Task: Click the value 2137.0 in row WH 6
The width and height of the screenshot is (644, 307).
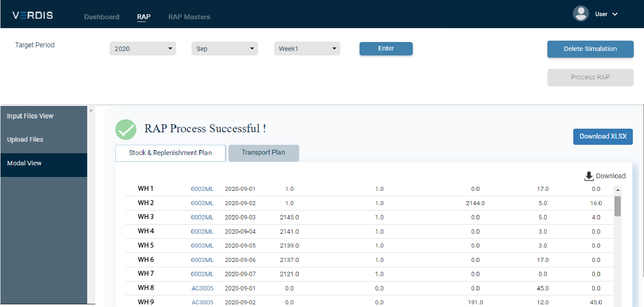Action: 289,260
